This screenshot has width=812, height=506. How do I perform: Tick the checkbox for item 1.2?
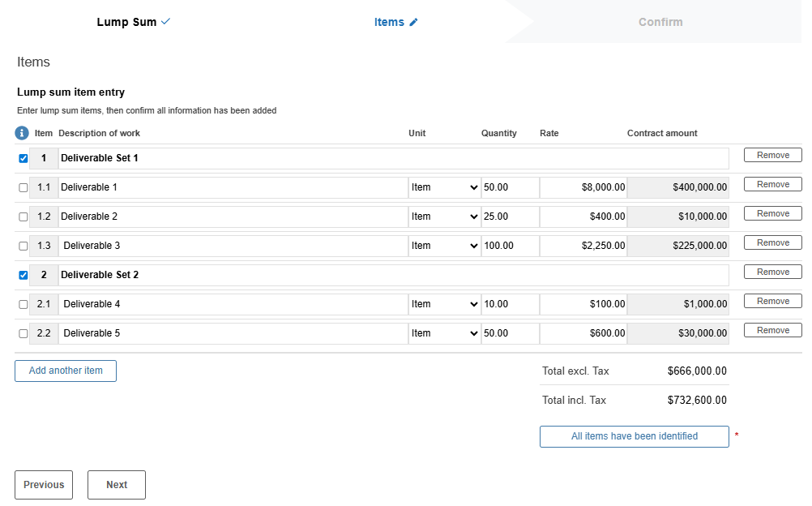pyautogui.click(x=24, y=217)
